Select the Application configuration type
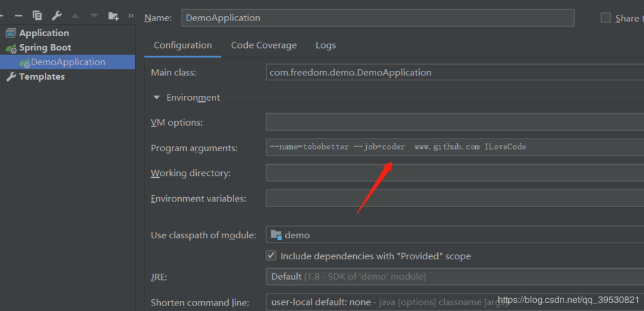Viewport: 644px width, 311px height. (44, 33)
